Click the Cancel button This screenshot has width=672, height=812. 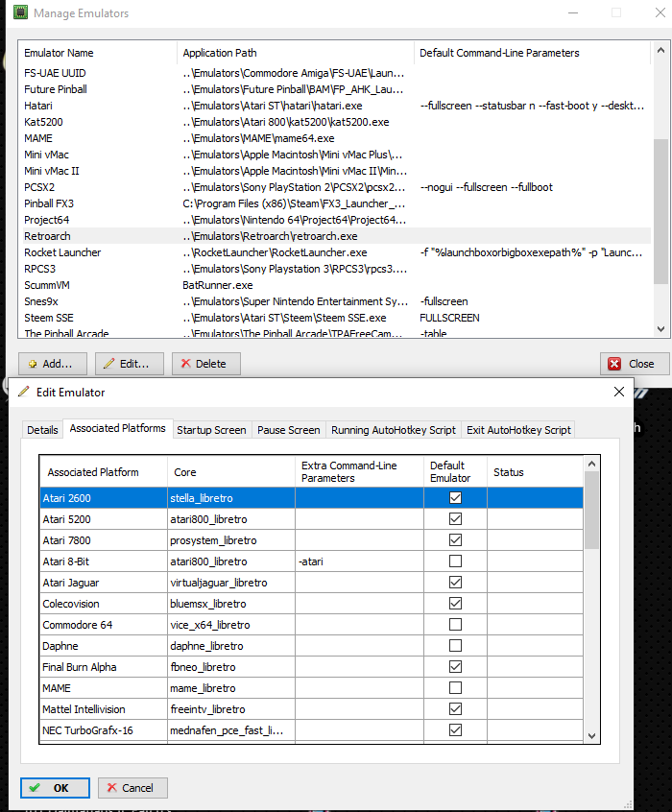pyautogui.click(x=132, y=788)
